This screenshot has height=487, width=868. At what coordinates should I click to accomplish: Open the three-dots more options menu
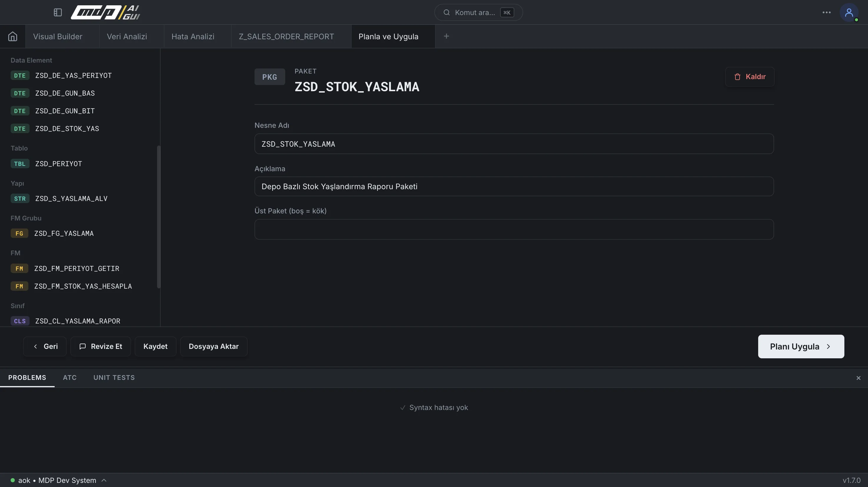[826, 12]
